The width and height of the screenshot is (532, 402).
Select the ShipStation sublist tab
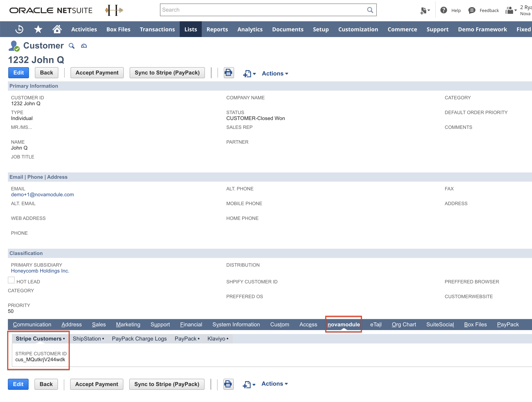click(88, 339)
